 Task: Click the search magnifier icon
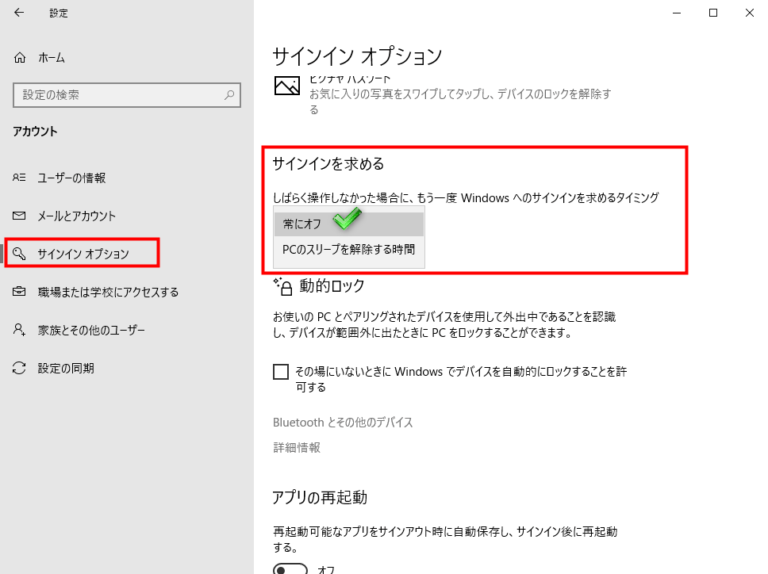click(230, 95)
